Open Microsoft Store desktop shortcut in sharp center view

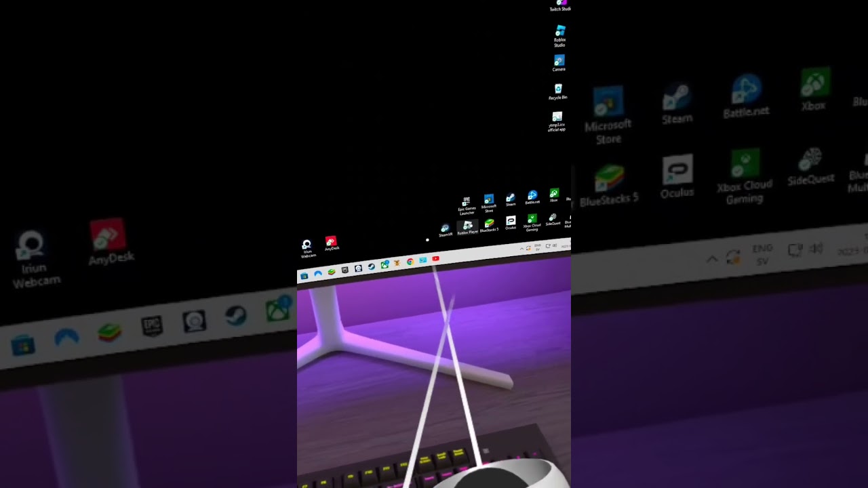click(x=489, y=203)
